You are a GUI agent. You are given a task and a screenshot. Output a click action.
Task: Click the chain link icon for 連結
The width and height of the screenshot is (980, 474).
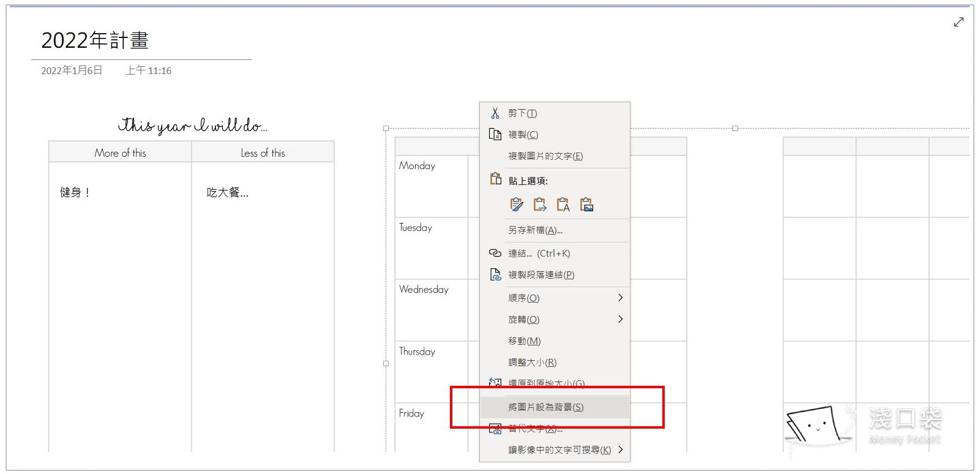click(495, 253)
